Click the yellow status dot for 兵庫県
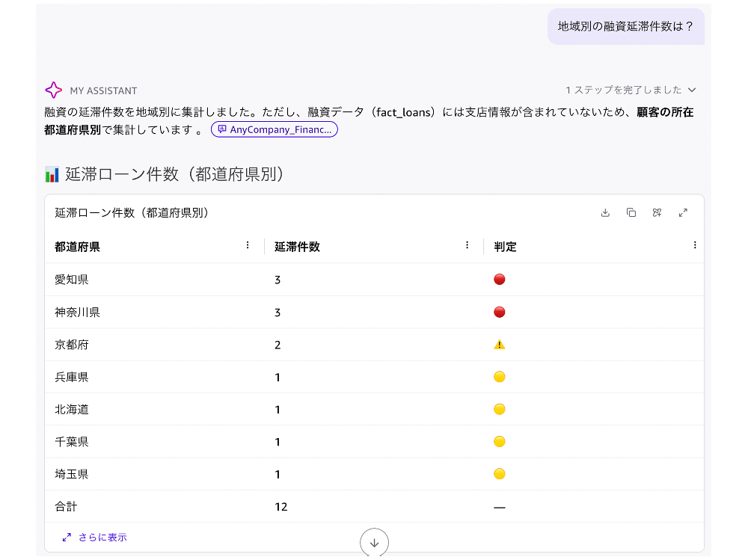Image resolution: width=748 pixels, height=560 pixels. pos(500,377)
